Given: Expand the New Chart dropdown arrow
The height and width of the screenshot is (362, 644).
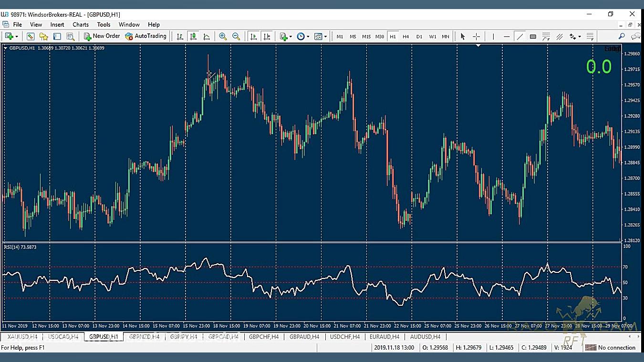Looking at the screenshot, I should click(x=17, y=36).
